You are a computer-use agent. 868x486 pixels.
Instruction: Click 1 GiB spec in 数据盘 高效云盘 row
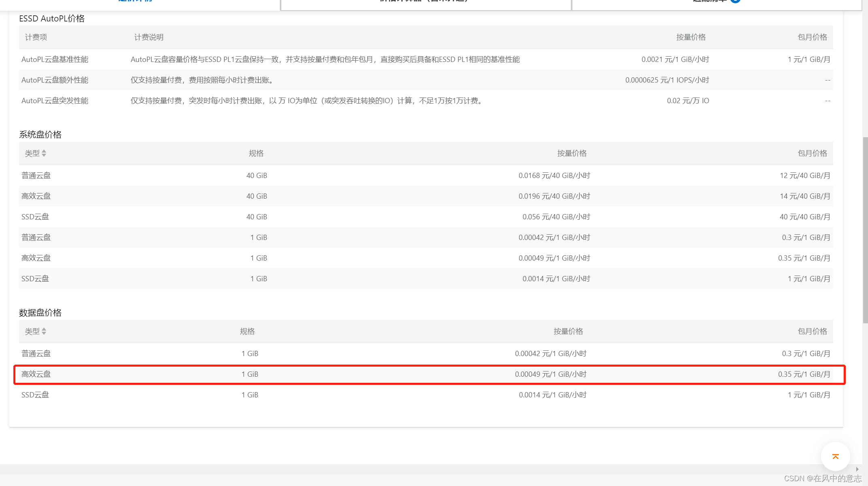pos(250,374)
